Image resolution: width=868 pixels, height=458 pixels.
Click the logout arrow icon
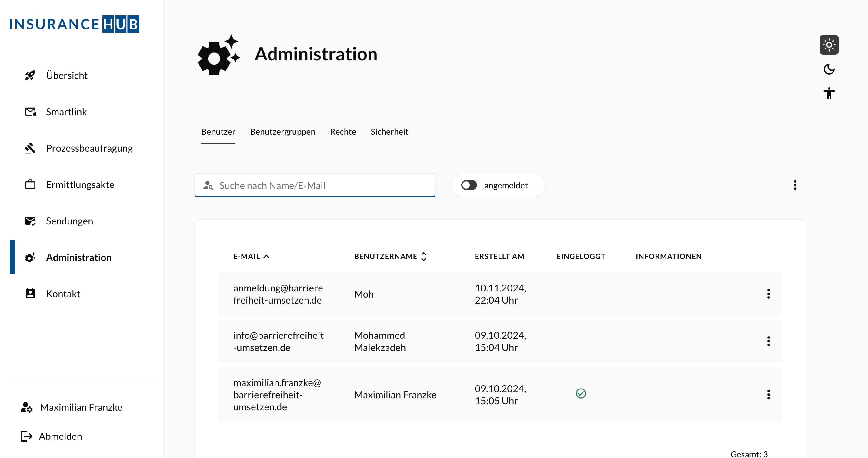click(26, 436)
